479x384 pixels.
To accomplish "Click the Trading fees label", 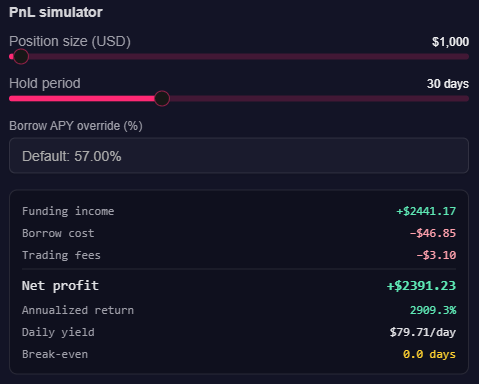I will coord(61,255).
